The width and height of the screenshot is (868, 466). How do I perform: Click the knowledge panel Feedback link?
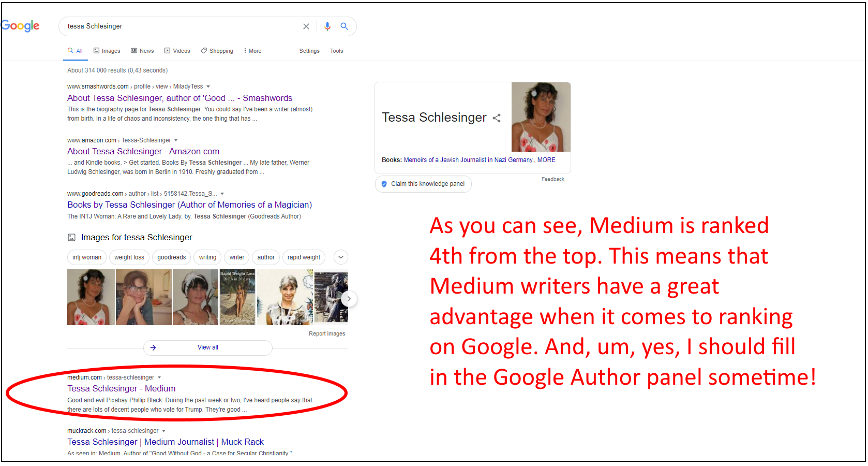[553, 179]
